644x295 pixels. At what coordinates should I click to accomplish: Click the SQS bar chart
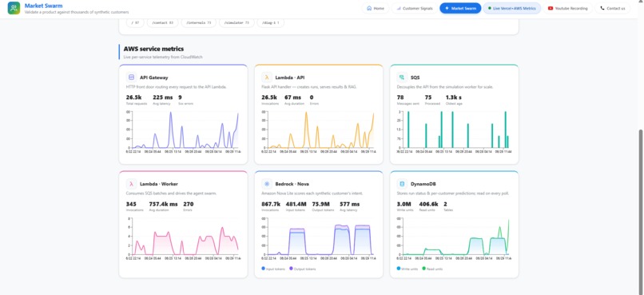455,131
